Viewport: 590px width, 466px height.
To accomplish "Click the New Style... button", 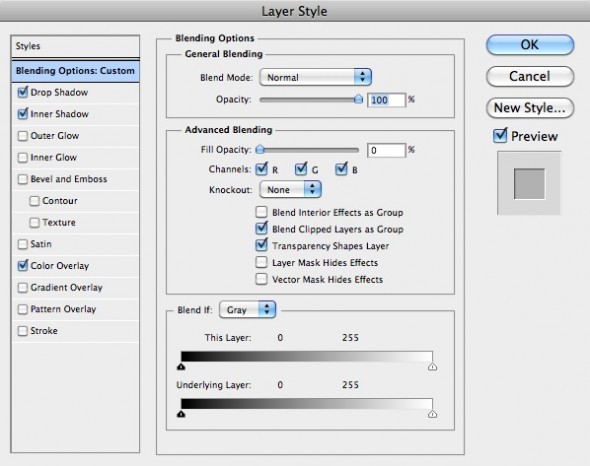I will pyautogui.click(x=530, y=108).
